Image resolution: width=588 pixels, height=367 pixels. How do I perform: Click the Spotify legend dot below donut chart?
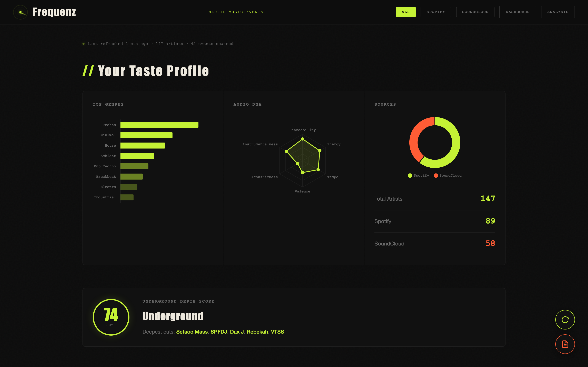coord(410,175)
